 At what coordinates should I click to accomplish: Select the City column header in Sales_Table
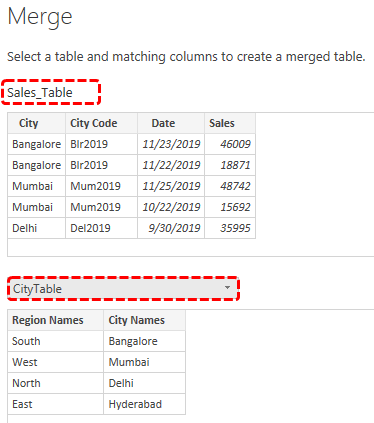pyautogui.click(x=37, y=123)
